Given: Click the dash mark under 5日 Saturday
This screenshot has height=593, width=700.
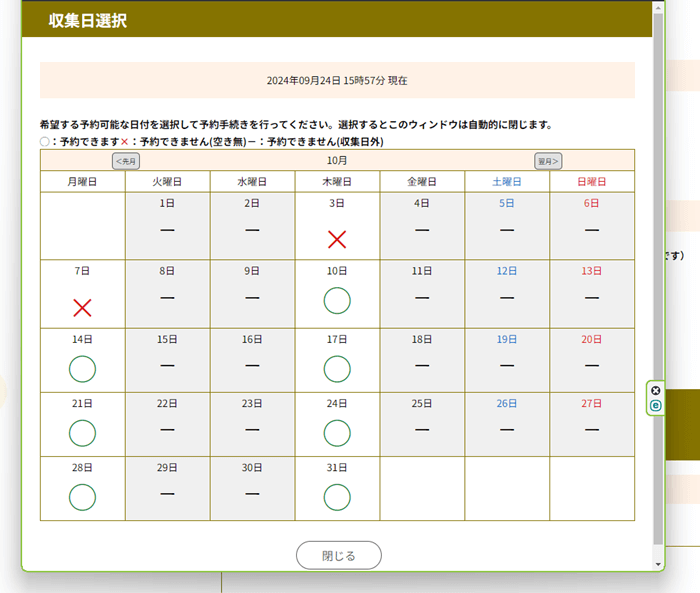Looking at the screenshot, I should pyautogui.click(x=507, y=230).
